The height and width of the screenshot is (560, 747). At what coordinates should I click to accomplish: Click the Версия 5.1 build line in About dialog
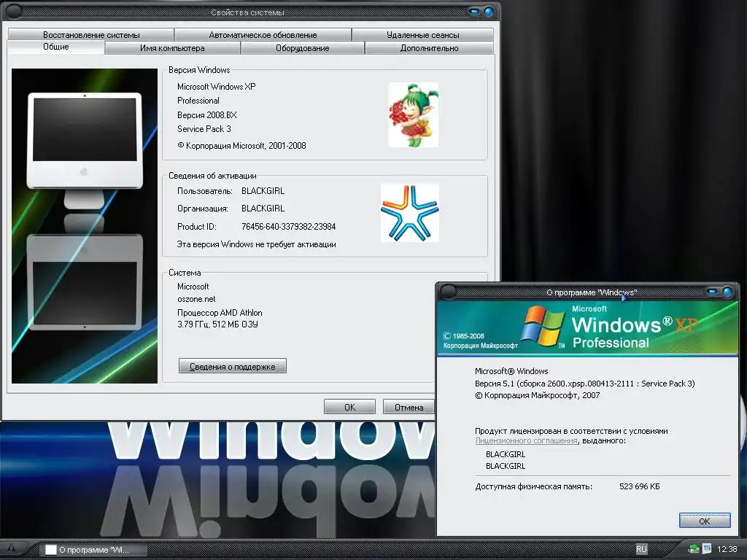click(584, 384)
